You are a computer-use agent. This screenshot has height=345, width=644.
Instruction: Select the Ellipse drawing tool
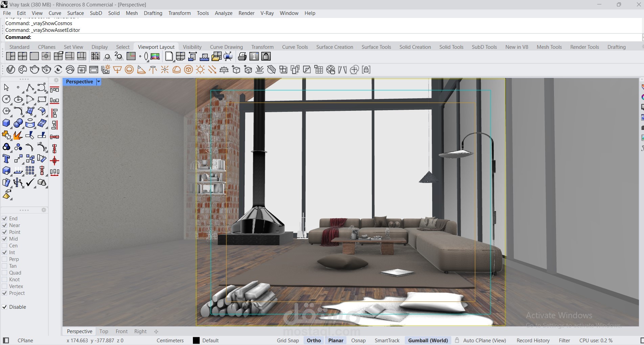[x=18, y=100]
